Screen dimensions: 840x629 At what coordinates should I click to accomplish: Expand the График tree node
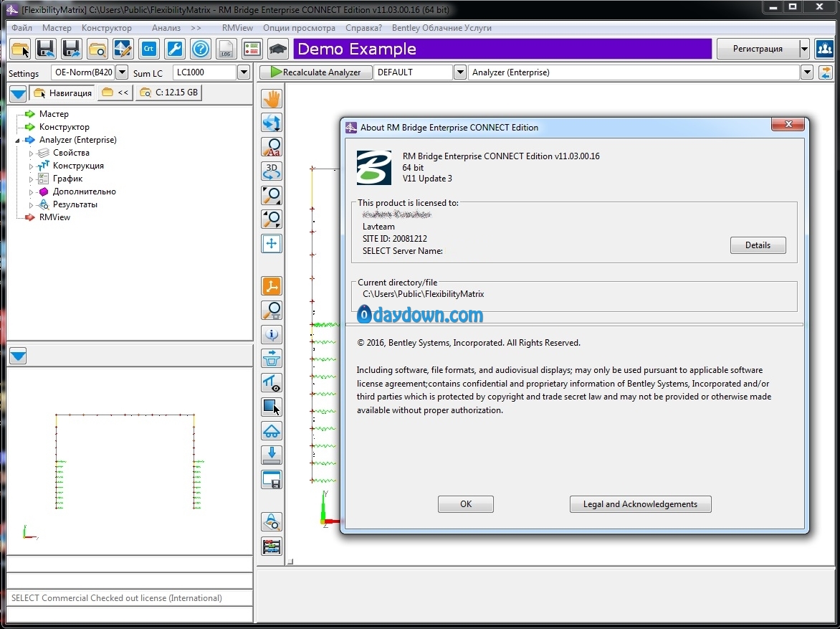tap(31, 179)
